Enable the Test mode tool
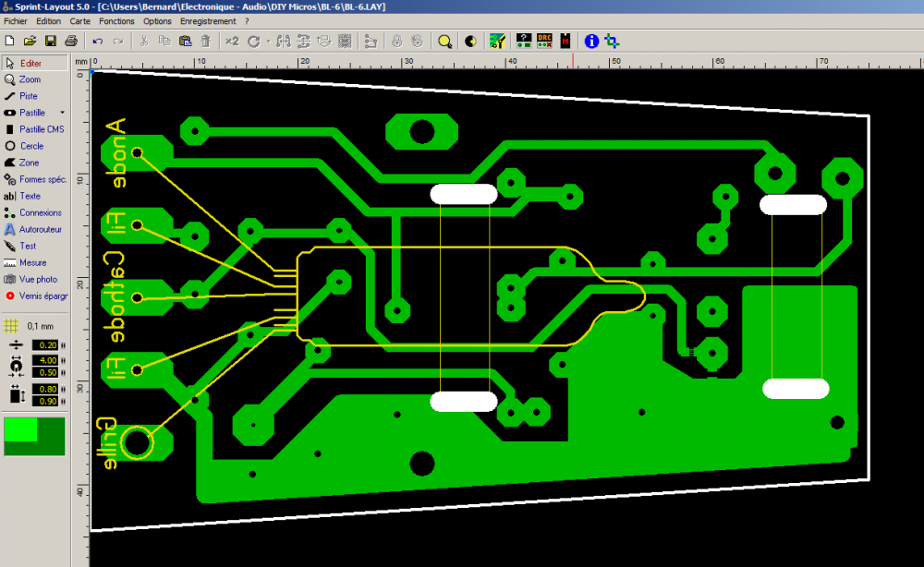The height and width of the screenshot is (567, 924). click(x=27, y=246)
